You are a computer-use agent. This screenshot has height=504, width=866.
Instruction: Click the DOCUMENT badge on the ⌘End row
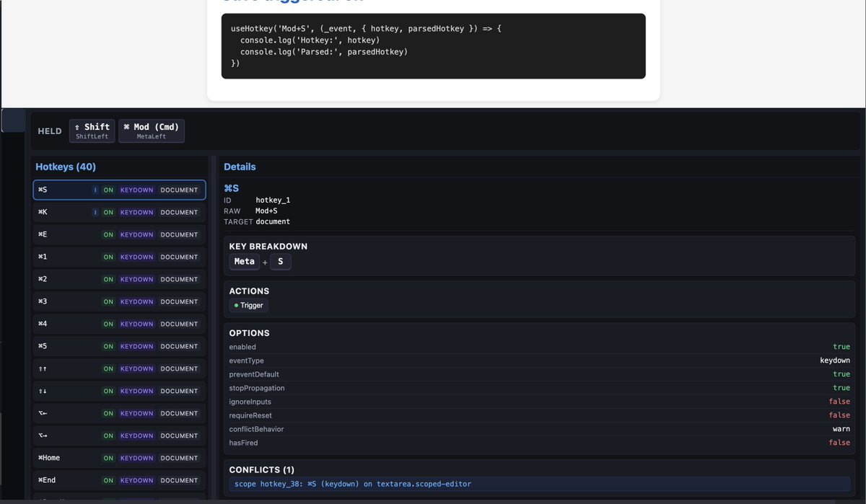179,481
